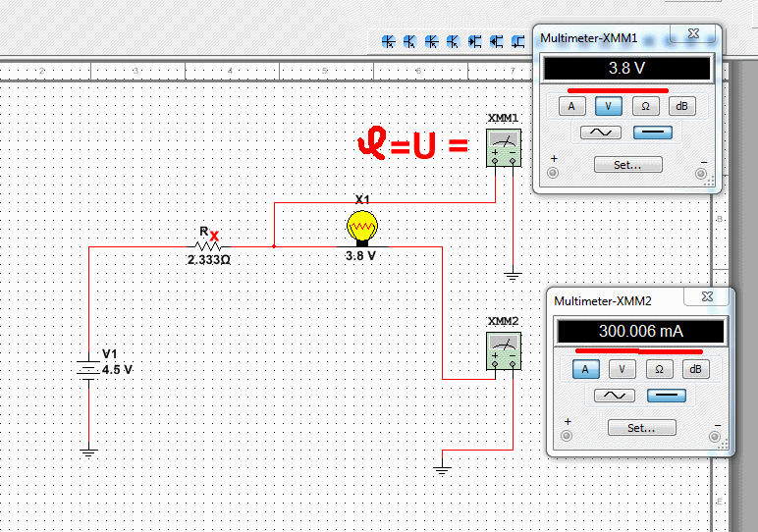Set XMM2 multimeter to ohmmeter (Ω) mode
The image size is (758, 532).
point(659,369)
